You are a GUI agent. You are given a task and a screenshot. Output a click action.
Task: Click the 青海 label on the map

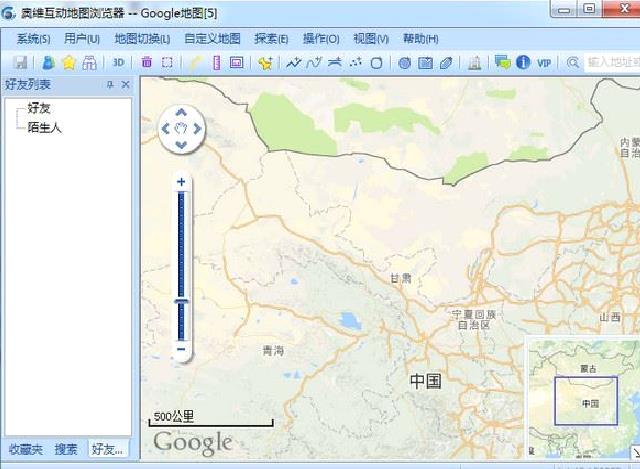273,350
